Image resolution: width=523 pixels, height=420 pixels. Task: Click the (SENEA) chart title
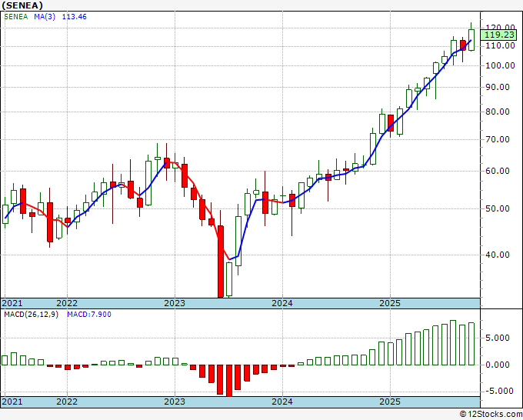(22, 5)
